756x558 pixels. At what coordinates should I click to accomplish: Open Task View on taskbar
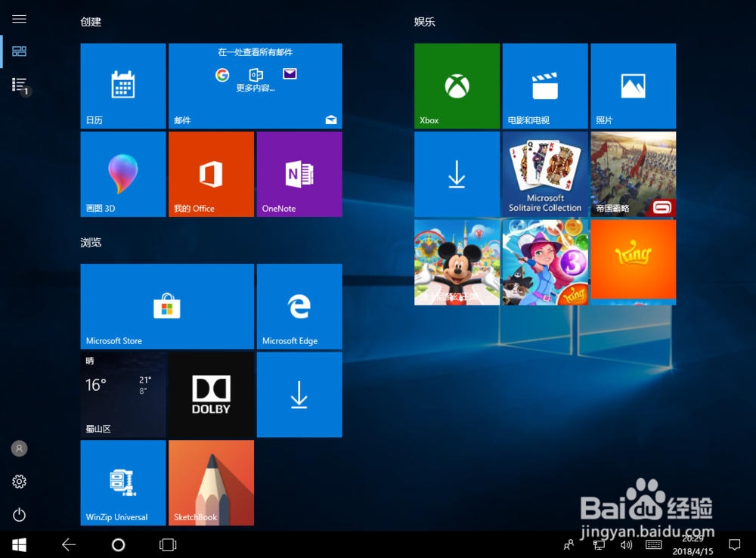click(168, 545)
